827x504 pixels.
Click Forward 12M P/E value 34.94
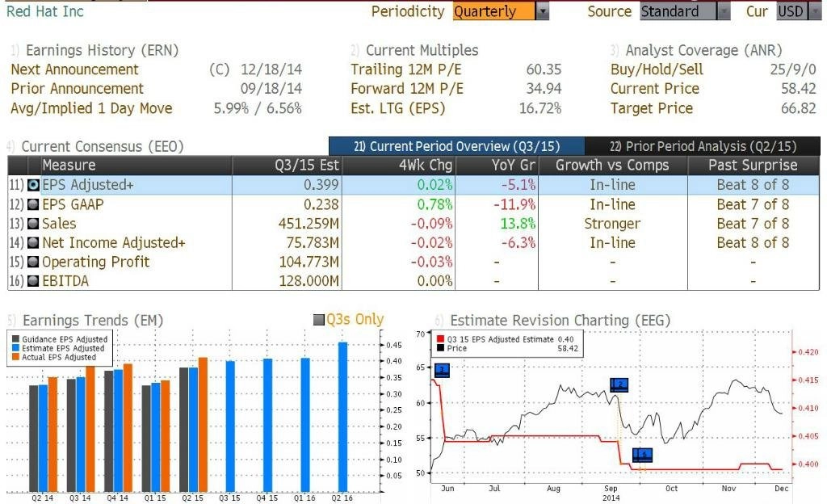(544, 89)
